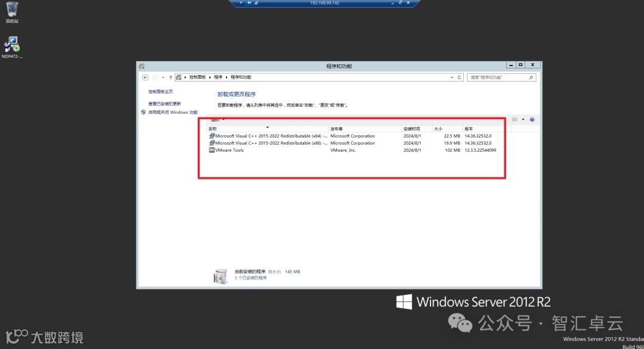The height and width of the screenshot is (349, 644).
Task: Select Visual C++ 2015-2022 Redistributable (x86) row
Action: [x=352, y=143]
